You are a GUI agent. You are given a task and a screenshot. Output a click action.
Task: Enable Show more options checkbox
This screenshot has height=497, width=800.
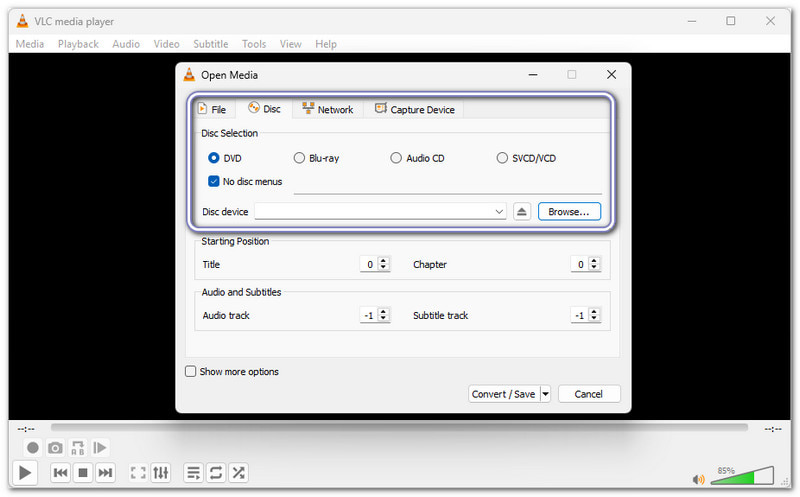190,371
